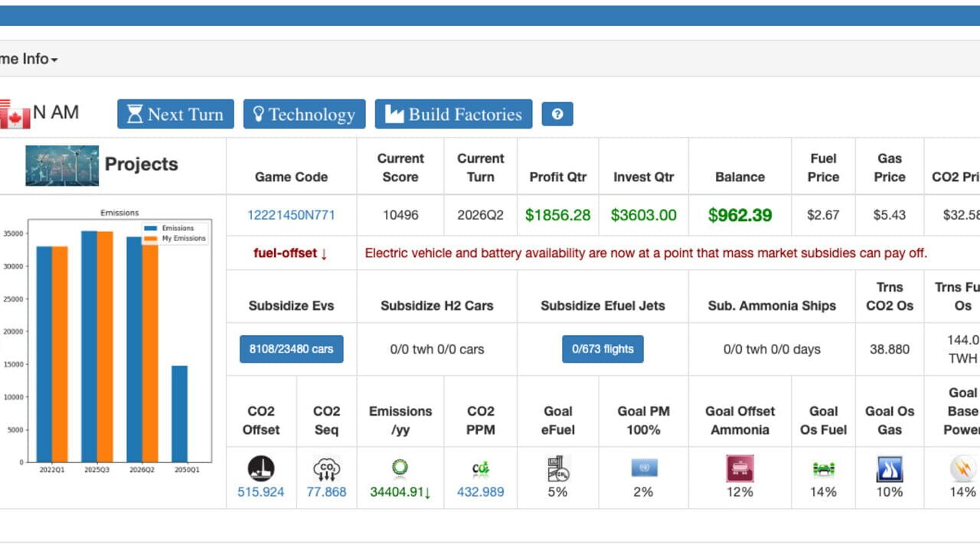980x551 pixels.
Task: Click the 8108/23480 cars subsidy button
Action: [292, 349]
